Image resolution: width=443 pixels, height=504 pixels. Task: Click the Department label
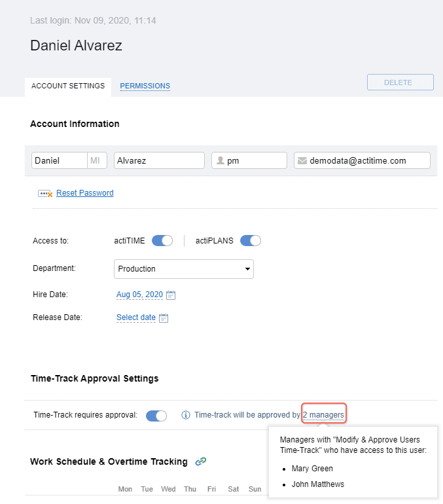pos(54,268)
